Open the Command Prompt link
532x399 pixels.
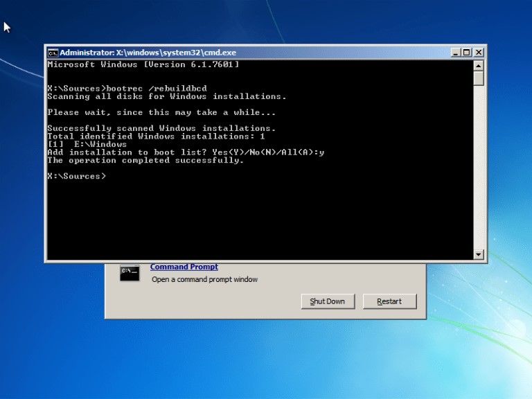(184, 267)
